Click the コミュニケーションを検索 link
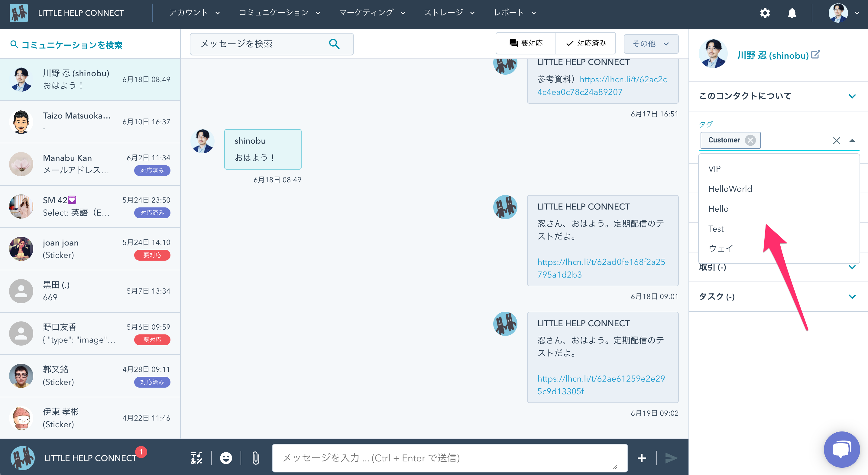This screenshot has height=475, width=868. pyautogui.click(x=71, y=45)
